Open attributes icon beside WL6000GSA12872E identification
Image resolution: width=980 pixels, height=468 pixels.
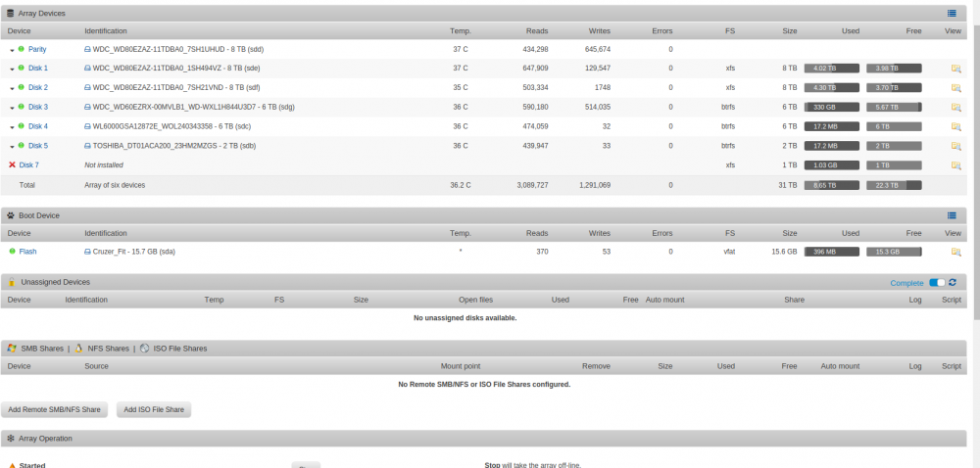tap(87, 126)
